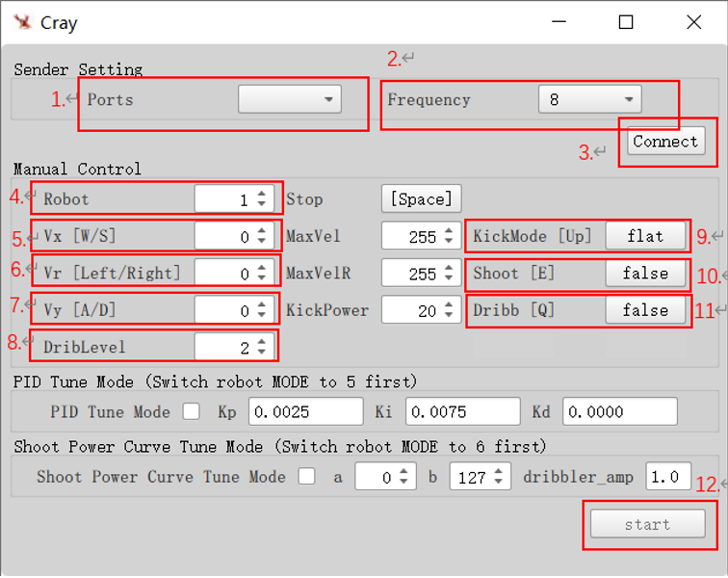The height and width of the screenshot is (578, 728).
Task: Click the Kp input field
Action: (305, 412)
